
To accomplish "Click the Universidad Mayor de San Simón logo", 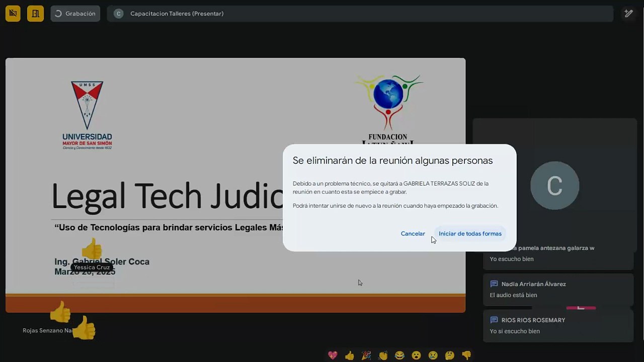I will [87, 115].
